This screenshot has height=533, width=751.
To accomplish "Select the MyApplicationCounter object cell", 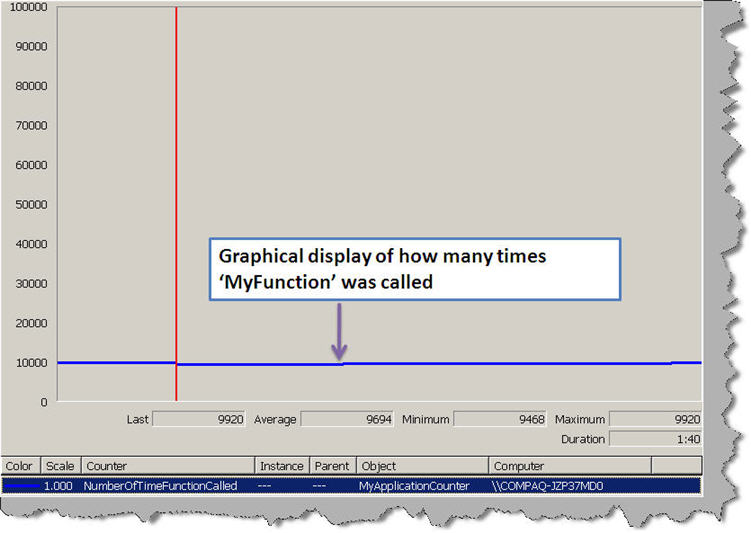I will point(414,486).
